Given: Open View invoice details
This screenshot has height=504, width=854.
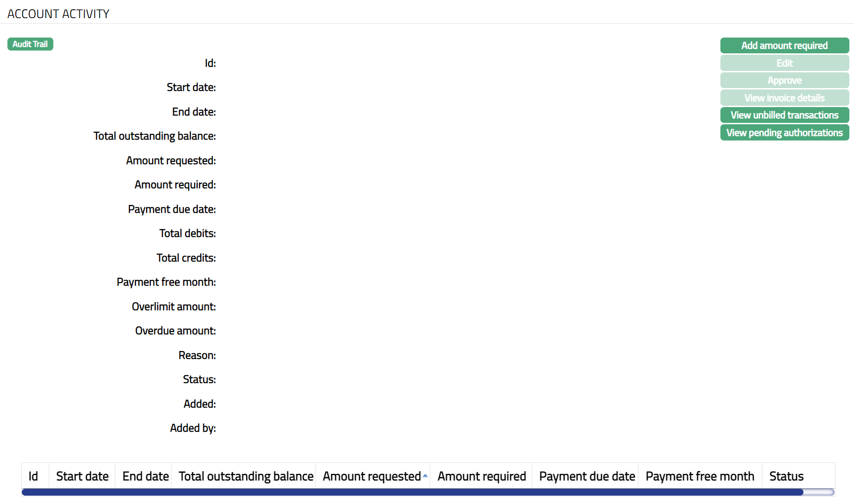Looking at the screenshot, I should [x=784, y=98].
